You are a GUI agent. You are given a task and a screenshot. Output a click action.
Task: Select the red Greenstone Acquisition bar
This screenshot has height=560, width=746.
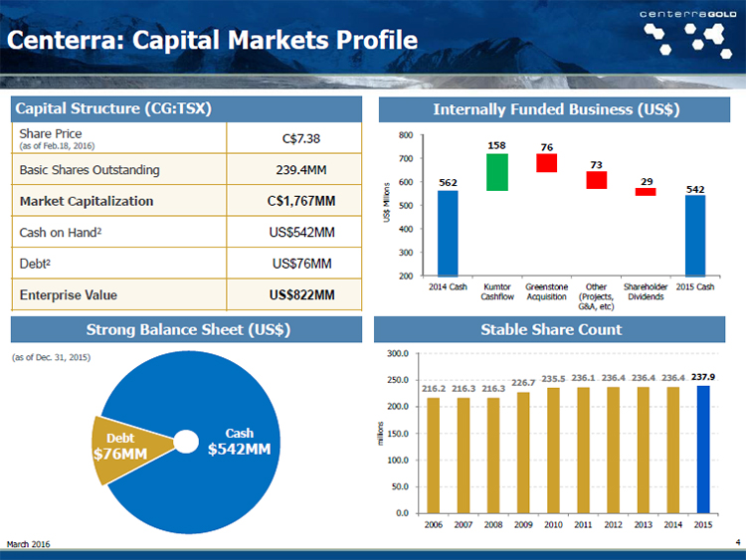pyautogui.click(x=547, y=163)
